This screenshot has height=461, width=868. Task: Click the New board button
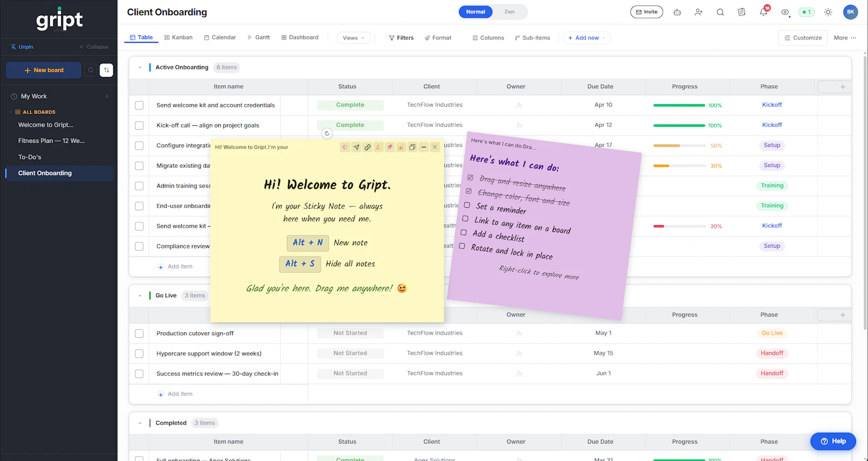[x=43, y=70]
